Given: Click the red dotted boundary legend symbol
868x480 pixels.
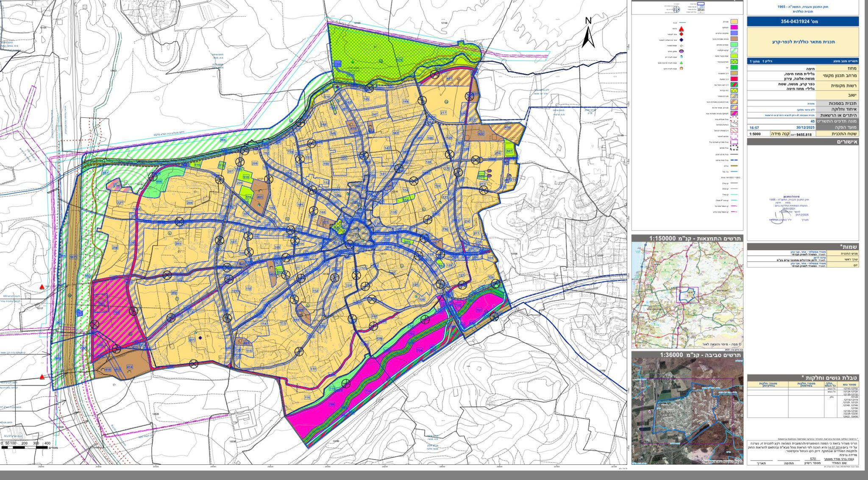Looking at the screenshot, I should point(734,119).
